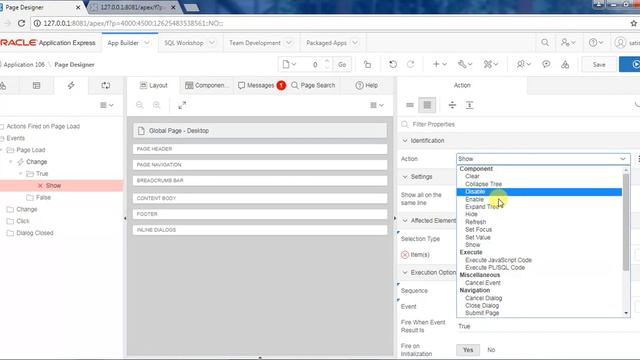Open the Help menu question mark icon
Viewport: 640px width, 360px height.
point(596,42)
